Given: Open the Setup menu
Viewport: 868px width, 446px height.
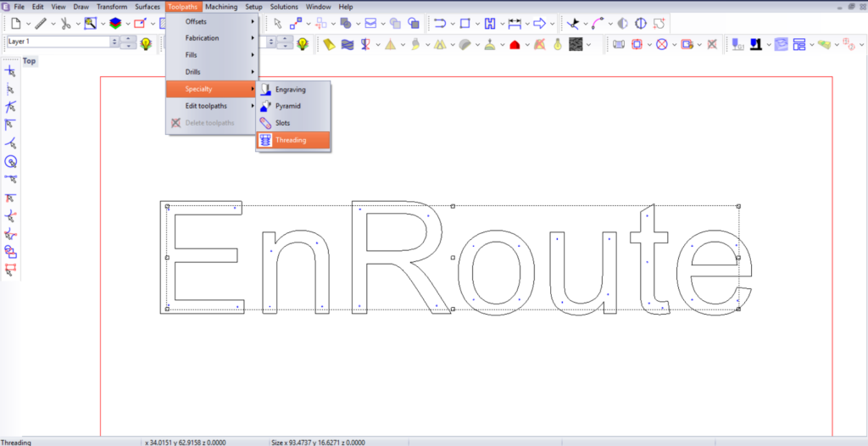Looking at the screenshot, I should coord(253,7).
